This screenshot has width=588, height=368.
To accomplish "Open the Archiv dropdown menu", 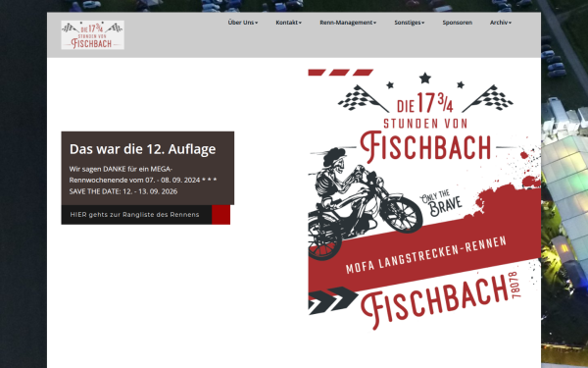I will coord(500,23).
